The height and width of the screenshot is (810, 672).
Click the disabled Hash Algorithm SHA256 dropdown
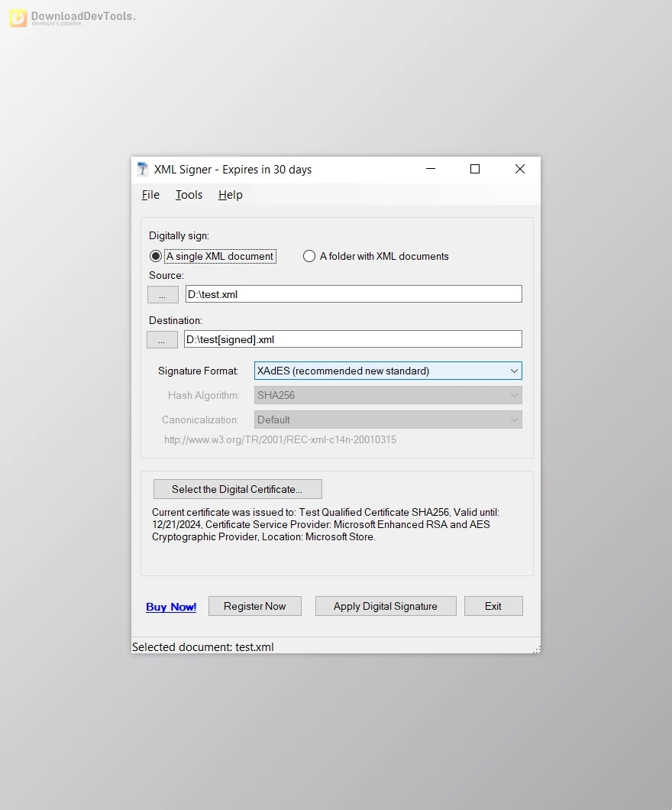pos(388,395)
